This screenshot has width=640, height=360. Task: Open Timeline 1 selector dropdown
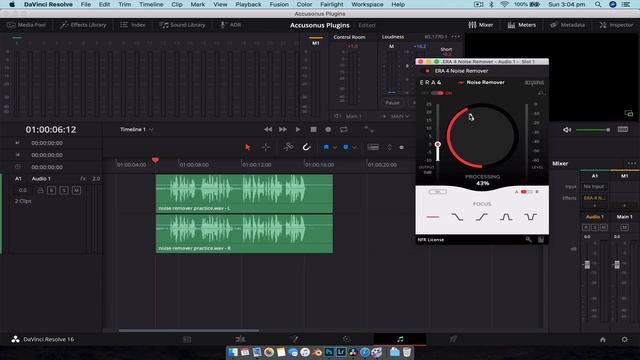click(x=137, y=129)
